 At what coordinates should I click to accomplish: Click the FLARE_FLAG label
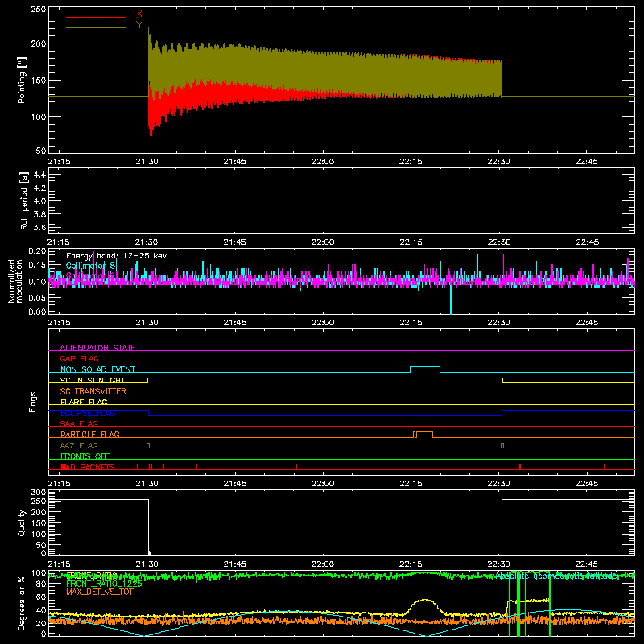point(84,402)
